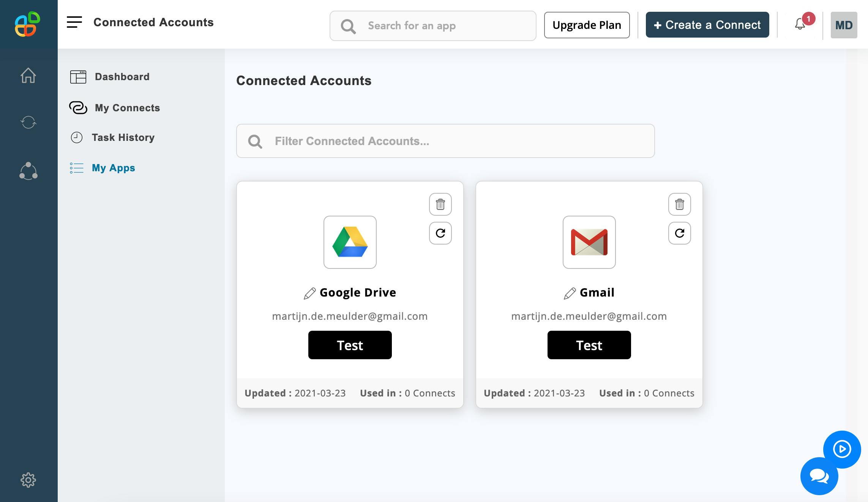Click the home icon in left rail
Image resolution: width=868 pixels, height=502 pixels.
[28, 75]
